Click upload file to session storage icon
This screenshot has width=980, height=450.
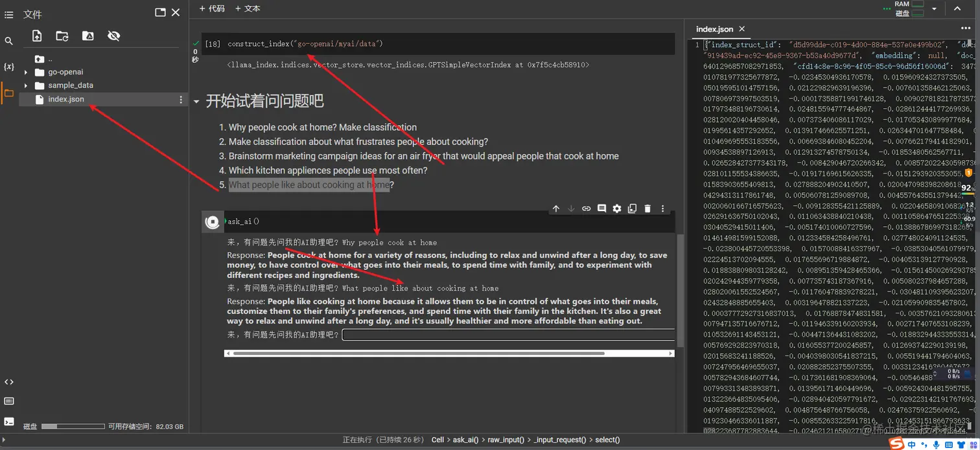coord(37,36)
